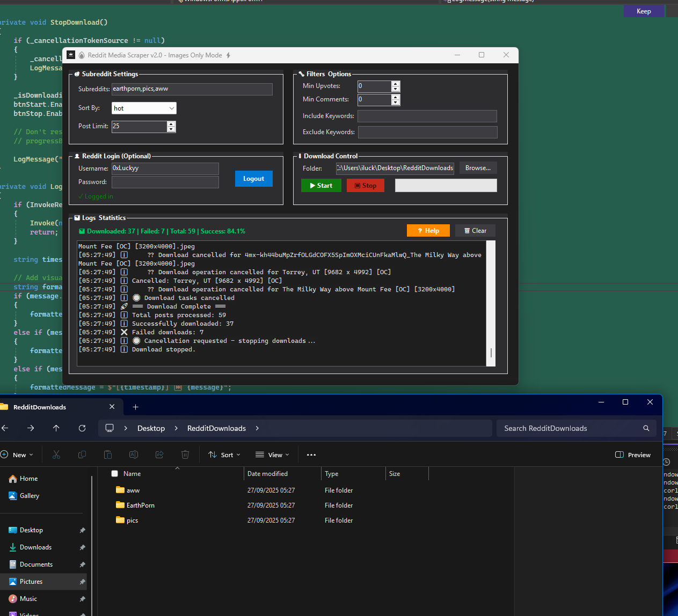Click the Copy icon in Explorer toolbar
This screenshot has width=678, height=616.
coord(82,454)
